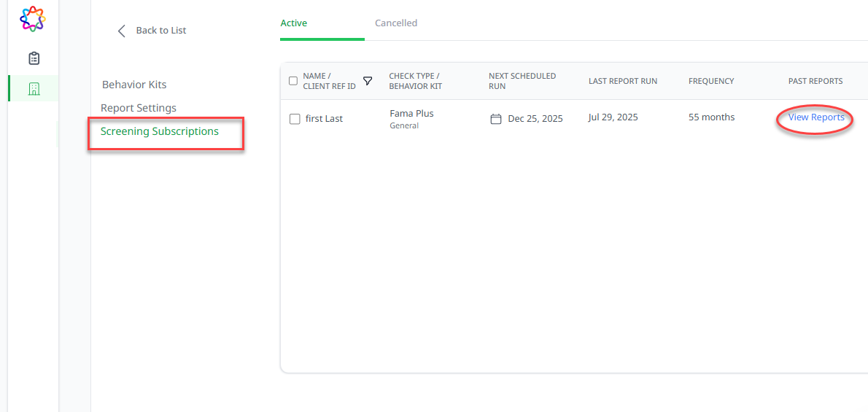Click the name first Last
Image resolution: width=868 pixels, height=412 pixels.
coord(324,119)
